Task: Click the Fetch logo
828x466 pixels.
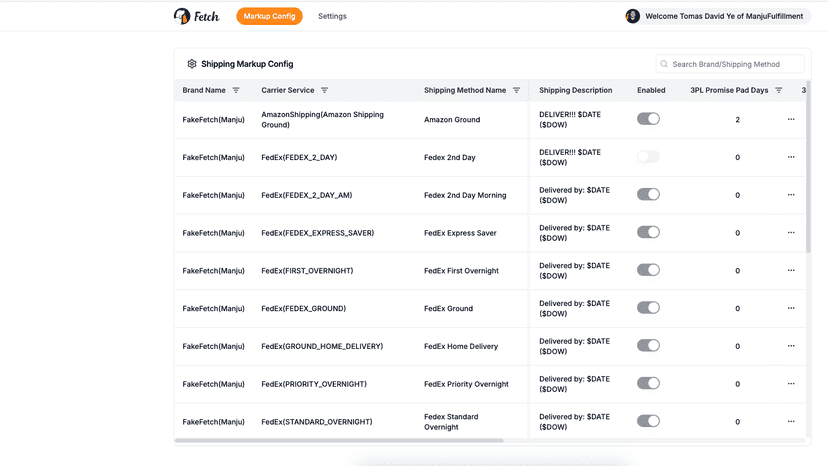Action: tap(196, 16)
